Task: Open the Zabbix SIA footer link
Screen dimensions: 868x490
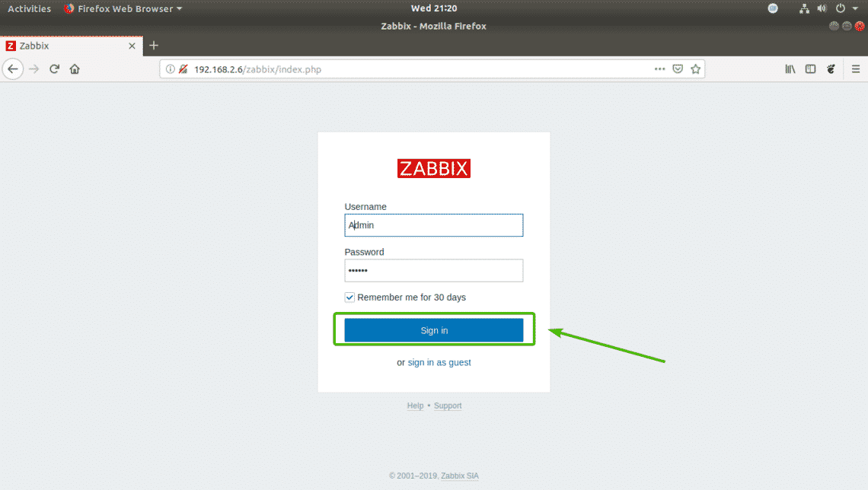Action: click(x=459, y=476)
